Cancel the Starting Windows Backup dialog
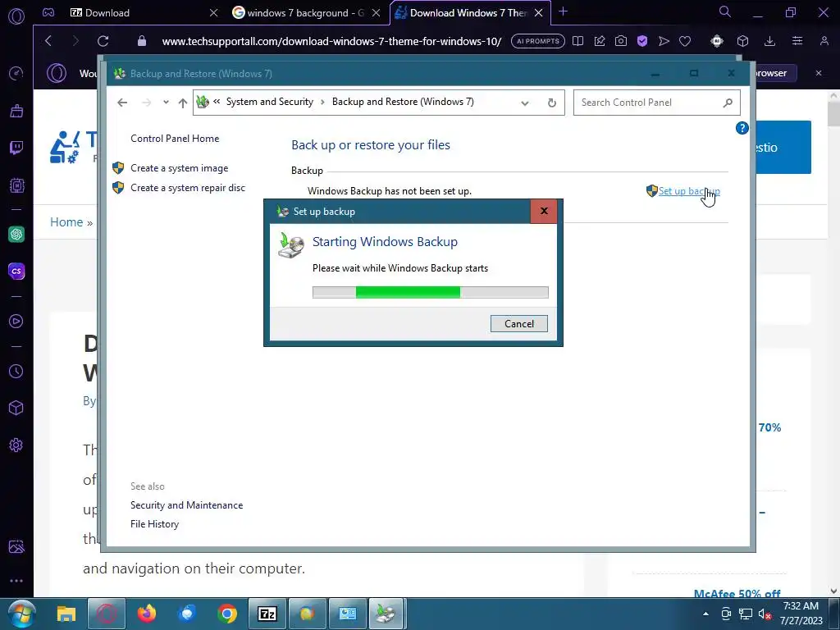 [x=518, y=323]
